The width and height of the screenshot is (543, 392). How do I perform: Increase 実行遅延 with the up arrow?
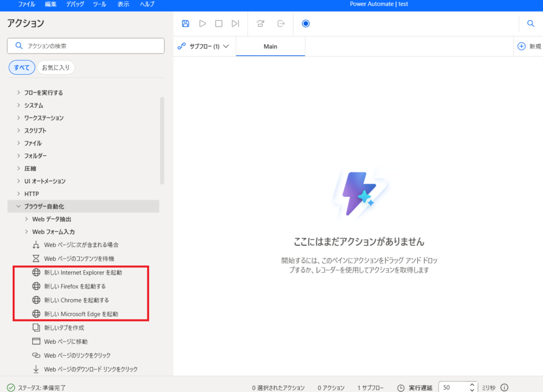[x=472, y=385]
